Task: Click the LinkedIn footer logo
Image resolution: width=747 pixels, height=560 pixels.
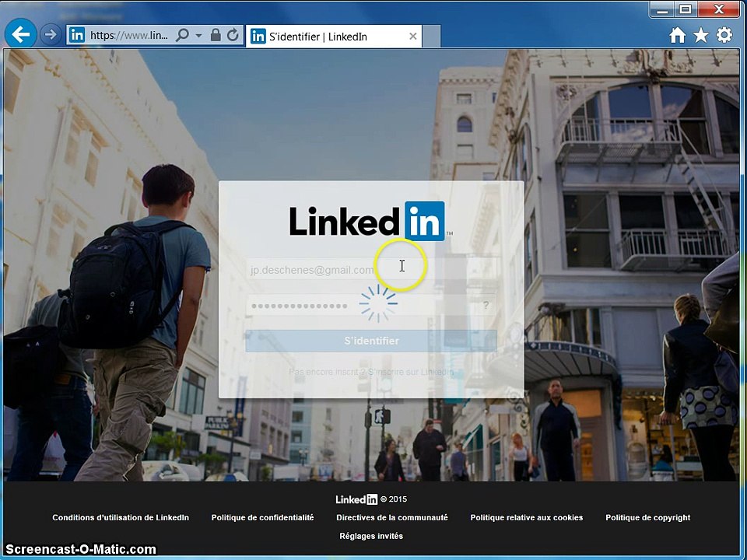Action: 356,499
